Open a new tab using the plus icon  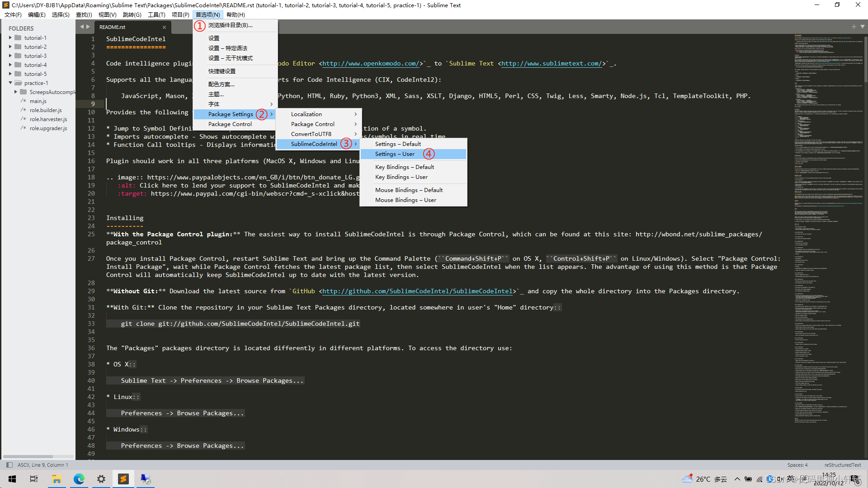point(854,26)
